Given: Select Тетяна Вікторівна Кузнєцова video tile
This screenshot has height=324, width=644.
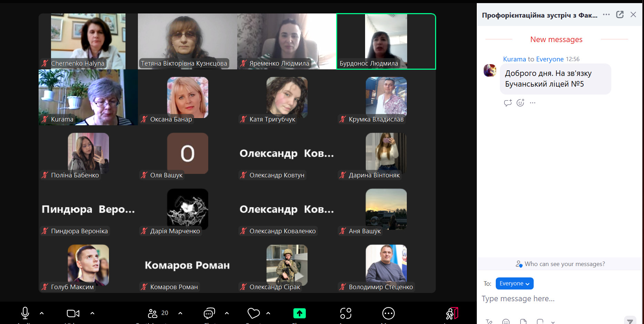Looking at the screenshot, I should coord(188,41).
